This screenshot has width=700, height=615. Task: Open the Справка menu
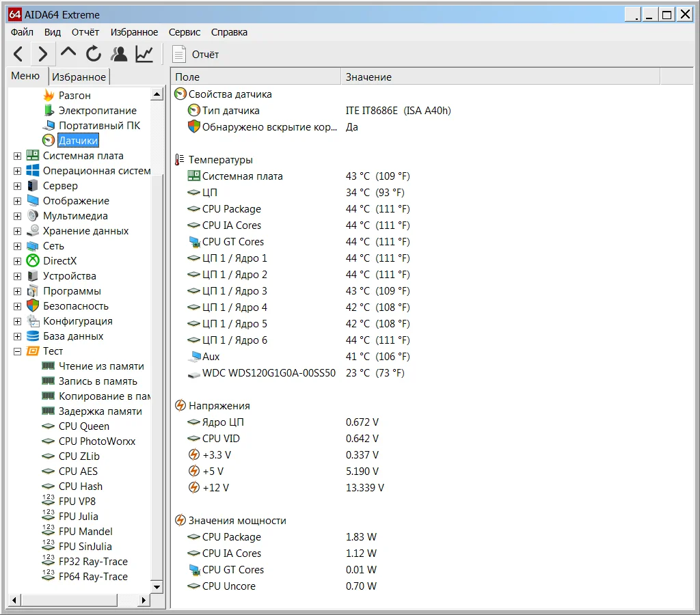[x=229, y=32]
